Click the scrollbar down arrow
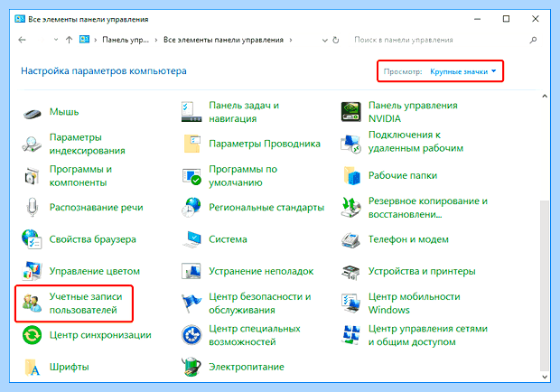The height and width of the screenshot is (392, 560). (x=545, y=377)
